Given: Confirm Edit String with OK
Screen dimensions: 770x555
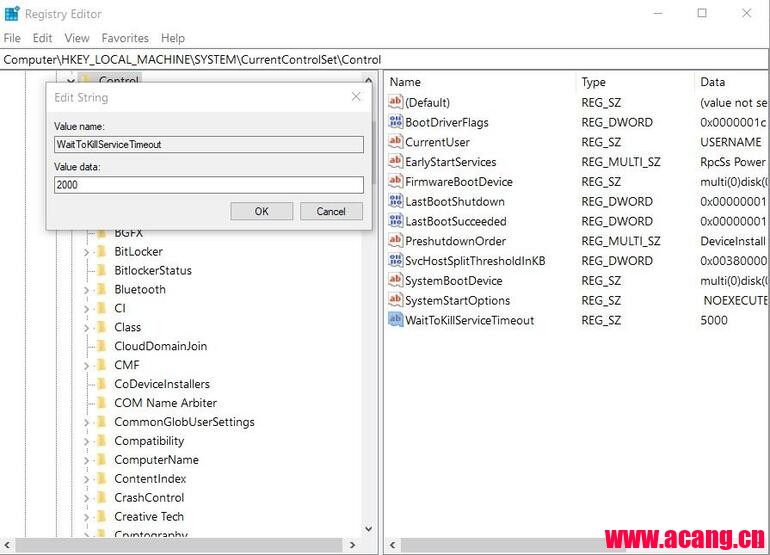Looking at the screenshot, I should [261, 211].
